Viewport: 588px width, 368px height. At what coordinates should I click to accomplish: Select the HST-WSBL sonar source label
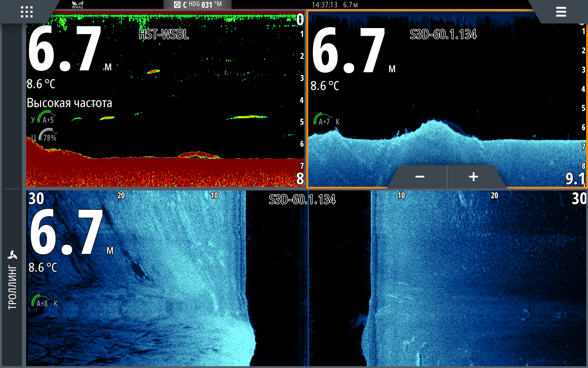164,35
